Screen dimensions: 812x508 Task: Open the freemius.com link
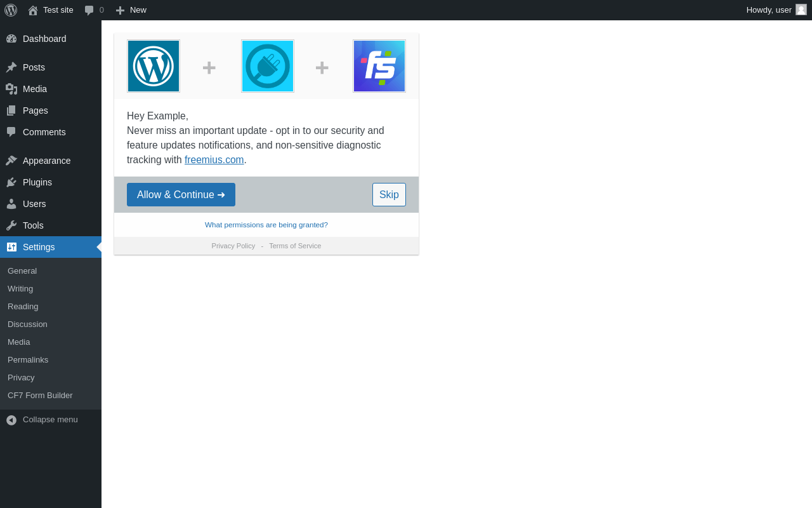[x=214, y=160]
